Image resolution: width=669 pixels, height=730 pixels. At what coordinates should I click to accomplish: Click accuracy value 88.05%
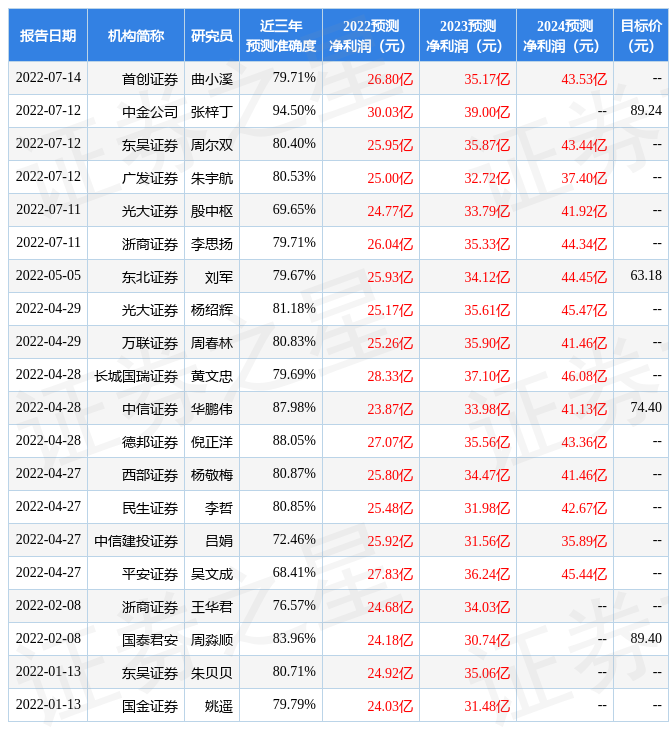pos(294,441)
